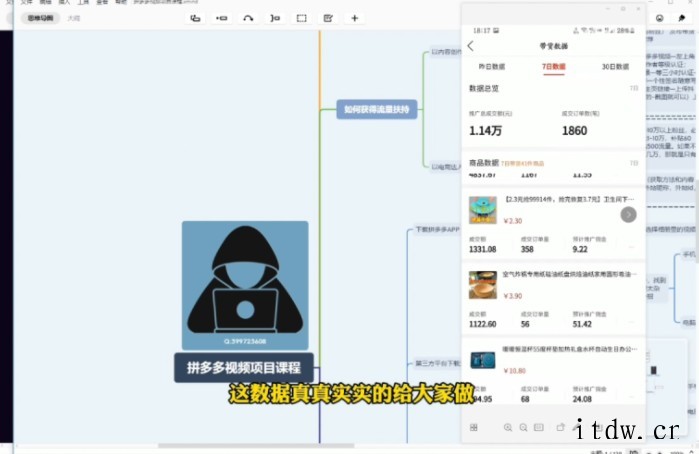Open the format pin panel icon
The image size is (699, 454).
pos(682,18)
